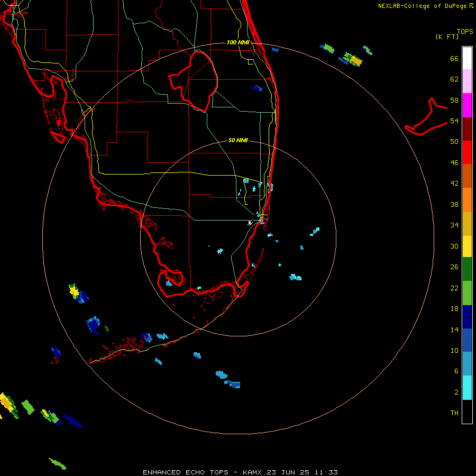Click the '38' legend value
The height and width of the screenshot is (476, 476).
click(x=454, y=204)
